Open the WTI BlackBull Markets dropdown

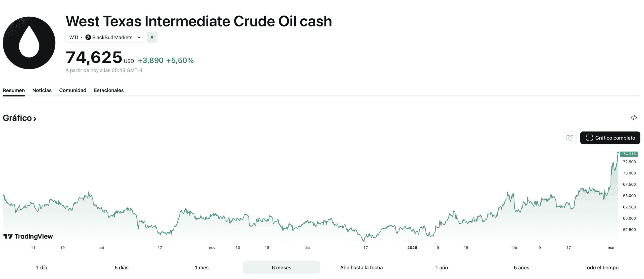(105, 37)
